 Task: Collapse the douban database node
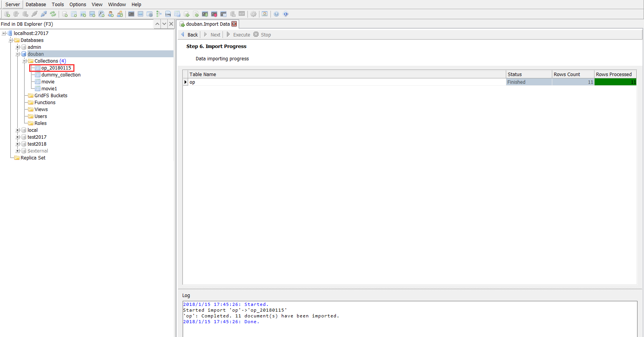point(18,54)
